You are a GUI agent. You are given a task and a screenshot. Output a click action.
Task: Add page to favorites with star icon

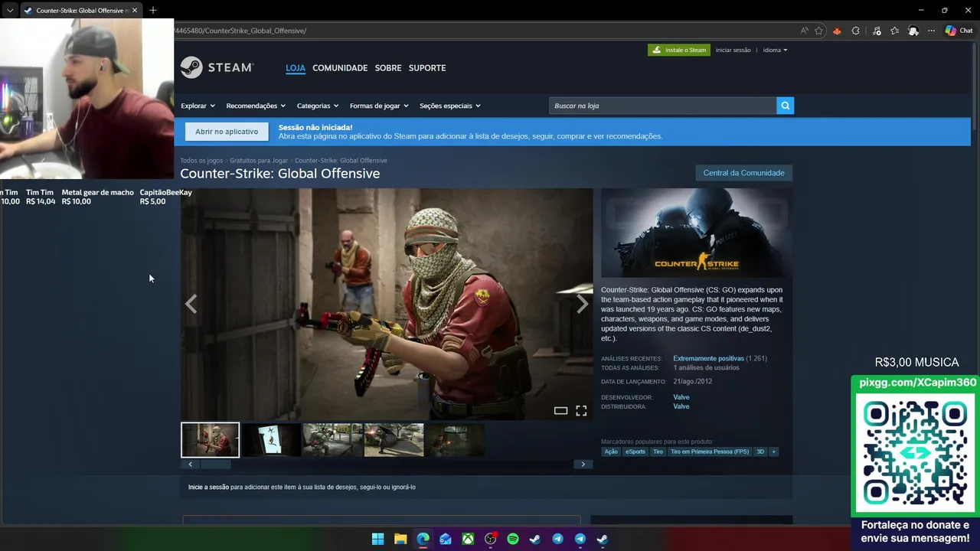click(818, 31)
